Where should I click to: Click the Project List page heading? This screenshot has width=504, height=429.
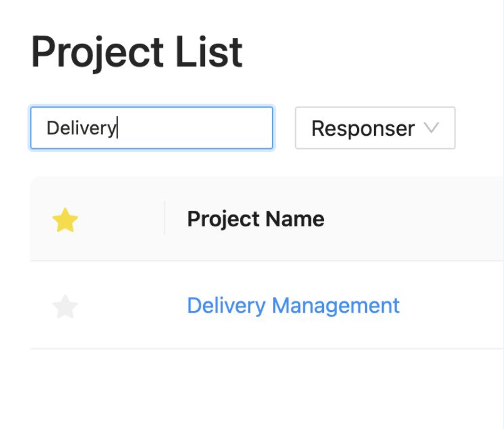tap(136, 53)
